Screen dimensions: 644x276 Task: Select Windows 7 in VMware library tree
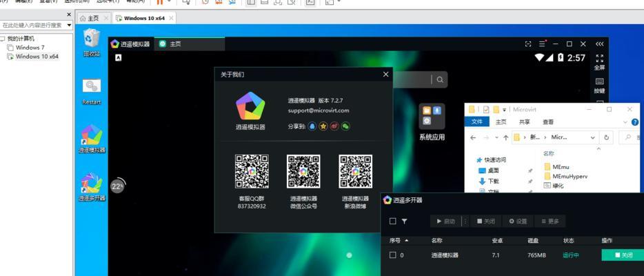coord(26,48)
